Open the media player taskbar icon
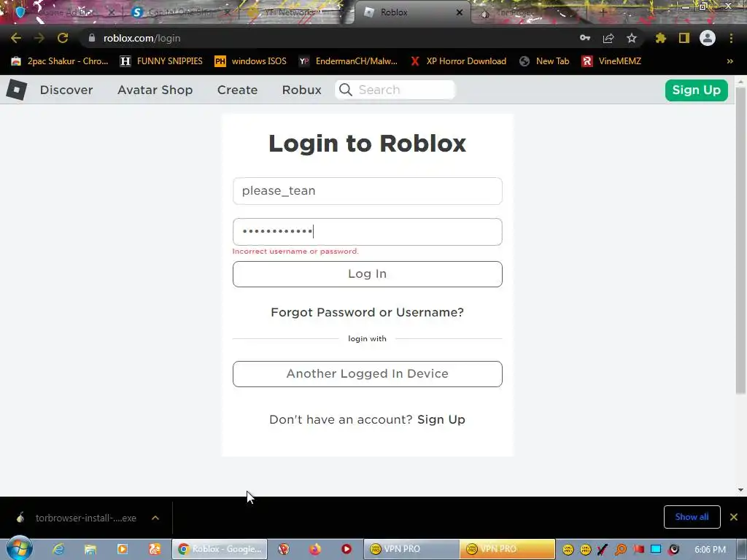The image size is (747, 560). coord(123,549)
